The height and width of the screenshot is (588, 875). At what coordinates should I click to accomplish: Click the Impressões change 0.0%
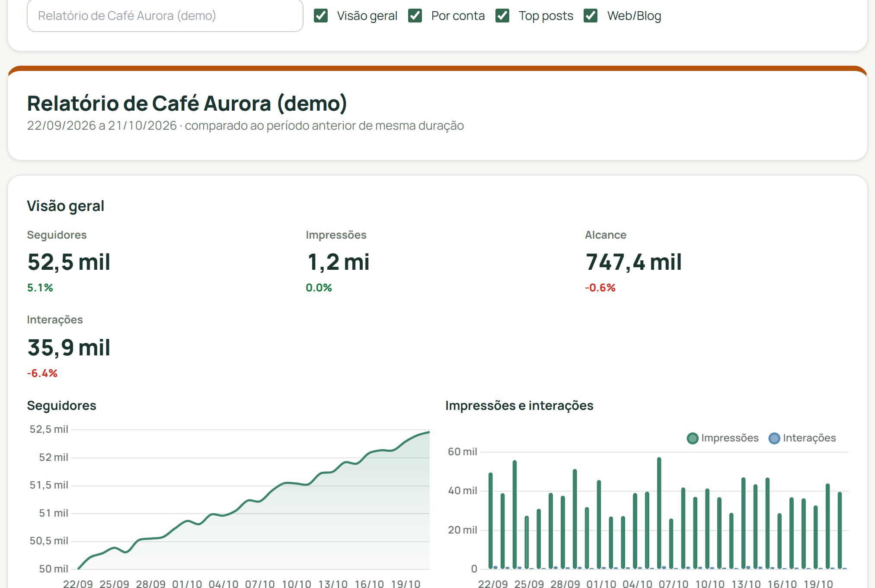point(319,288)
